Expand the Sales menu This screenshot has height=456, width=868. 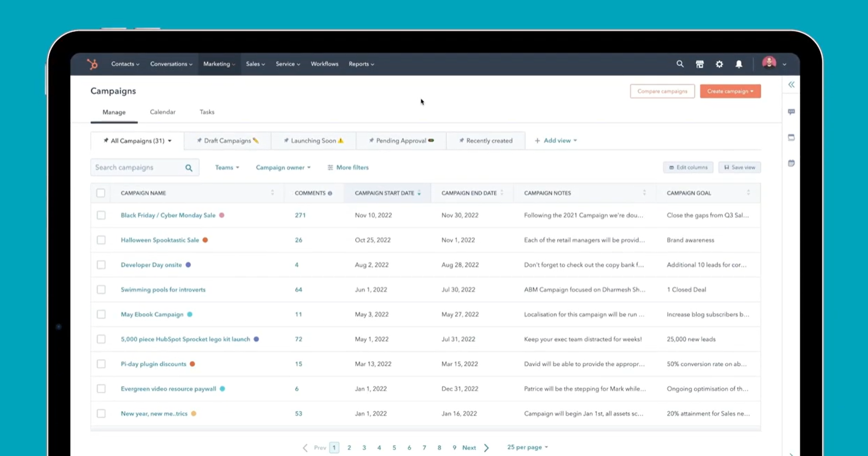pos(255,64)
